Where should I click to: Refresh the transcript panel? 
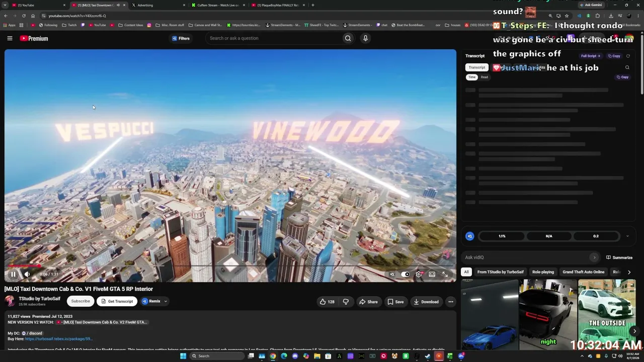(x=628, y=56)
